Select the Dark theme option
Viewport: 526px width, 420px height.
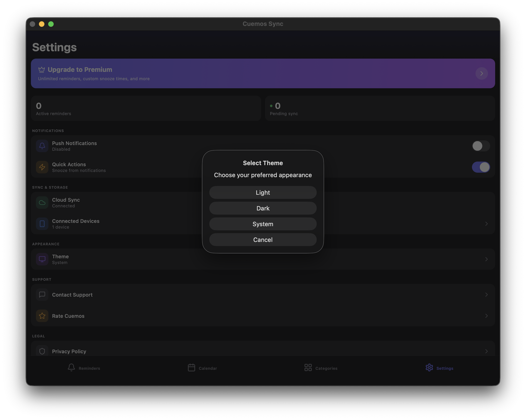click(263, 208)
